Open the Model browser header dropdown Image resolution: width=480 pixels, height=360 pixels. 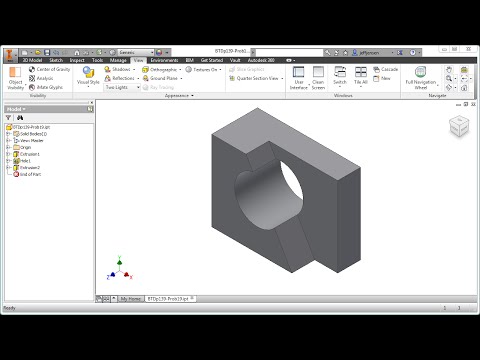click(16, 109)
